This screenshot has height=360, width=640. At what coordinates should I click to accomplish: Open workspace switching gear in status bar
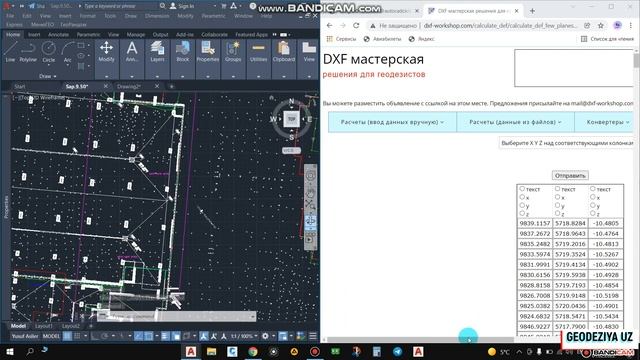click(265, 336)
